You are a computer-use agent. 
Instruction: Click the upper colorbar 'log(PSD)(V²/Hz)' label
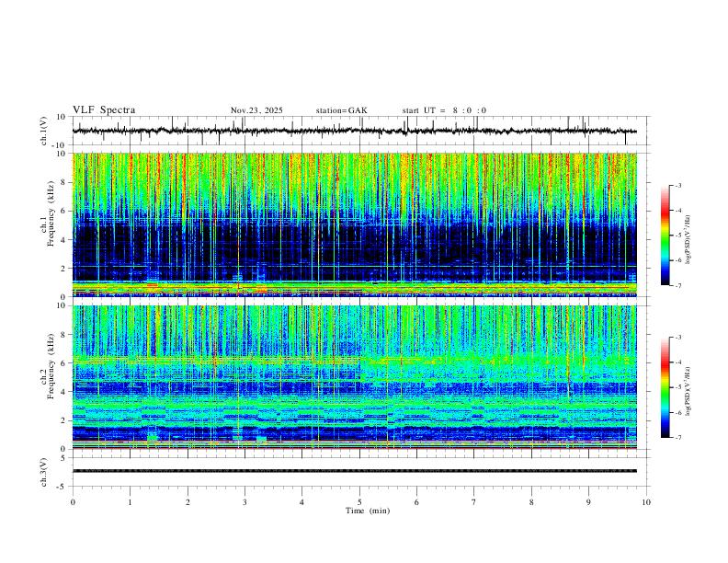point(688,240)
